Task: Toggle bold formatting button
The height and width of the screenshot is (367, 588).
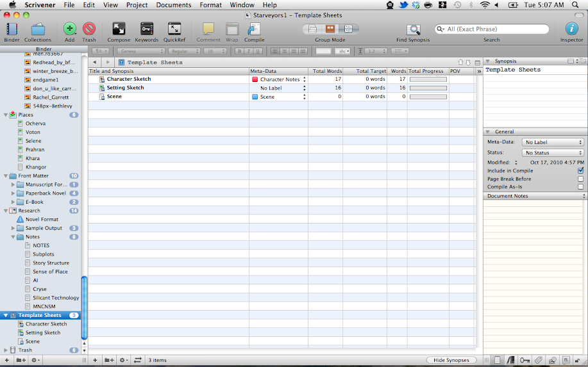Action: click(x=239, y=51)
